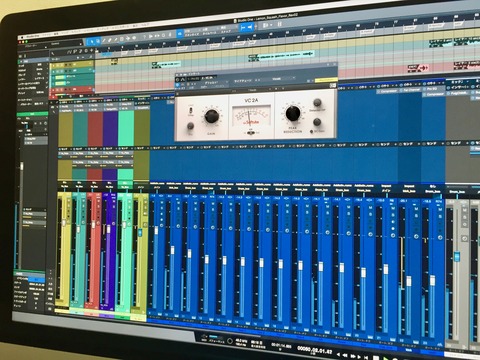Expand sends section on gray master channel

tap(457, 143)
